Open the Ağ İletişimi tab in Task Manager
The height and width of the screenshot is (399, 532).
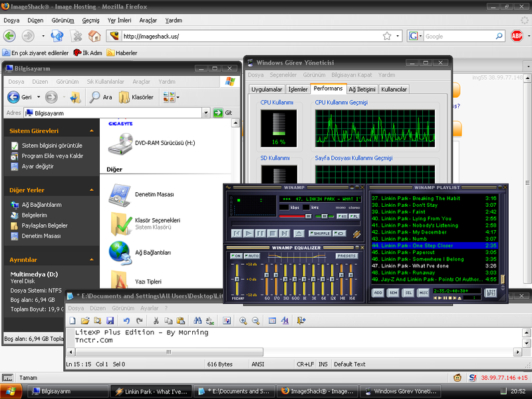point(362,89)
